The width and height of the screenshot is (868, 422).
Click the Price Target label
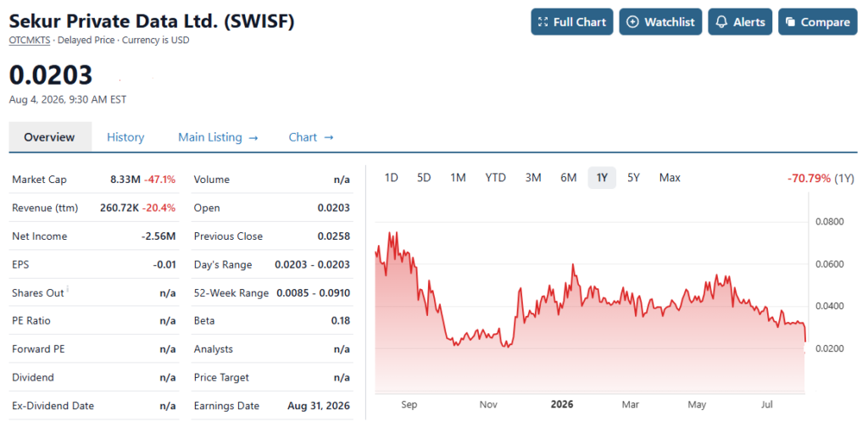[x=221, y=377]
